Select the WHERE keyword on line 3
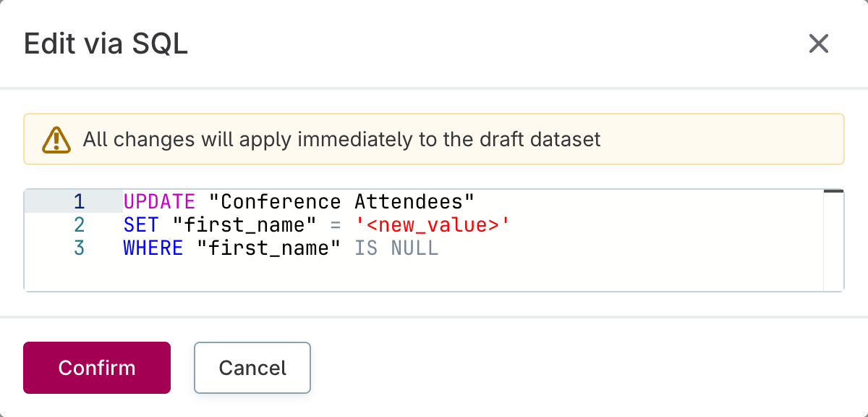 coord(153,248)
